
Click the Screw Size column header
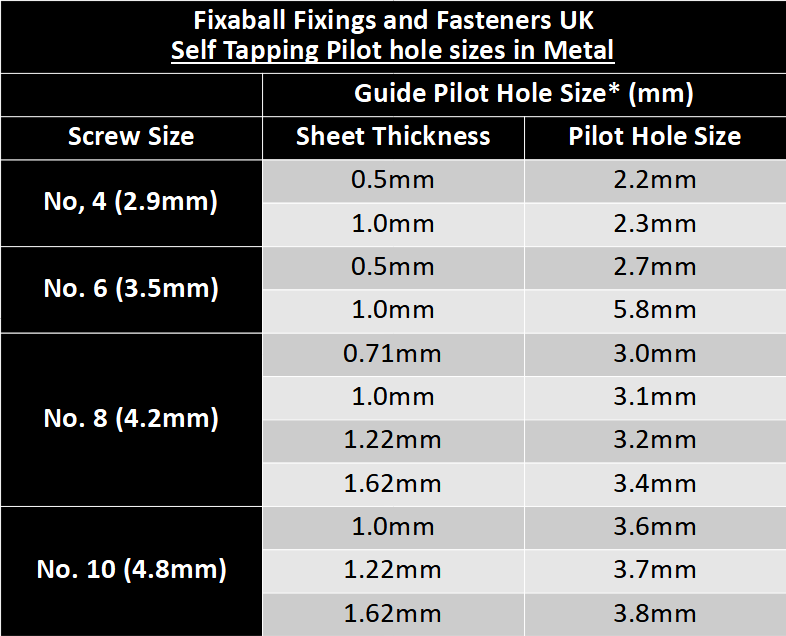(131, 137)
